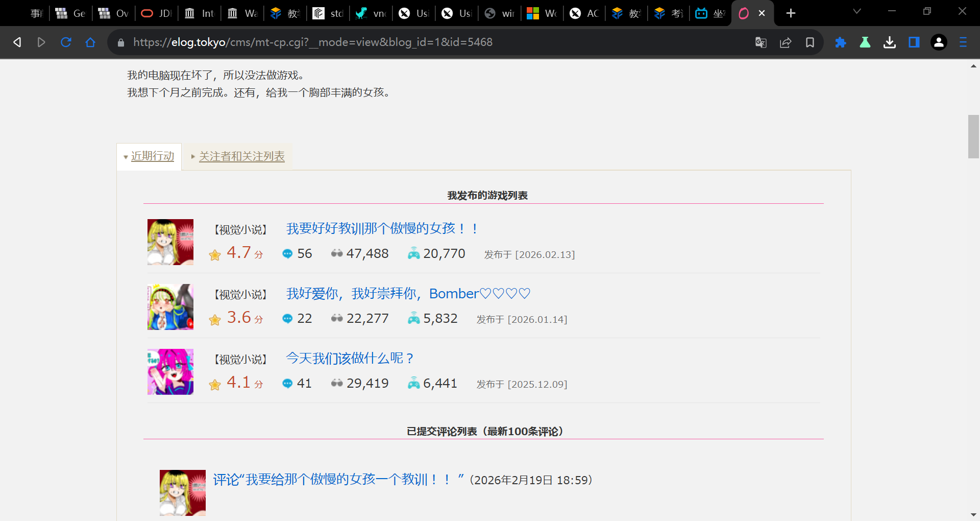The height and width of the screenshot is (521, 980).
Task: Open the green flask labs icon
Action: (x=865, y=42)
